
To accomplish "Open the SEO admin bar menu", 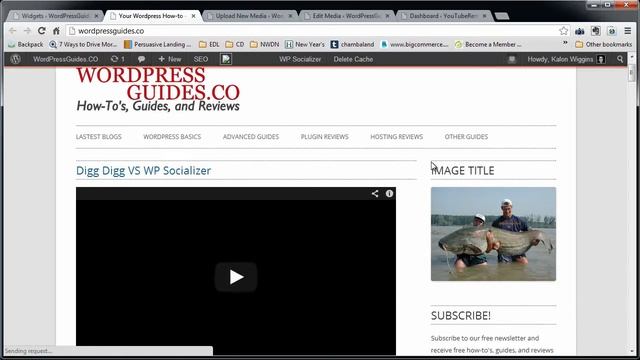I will [201, 59].
